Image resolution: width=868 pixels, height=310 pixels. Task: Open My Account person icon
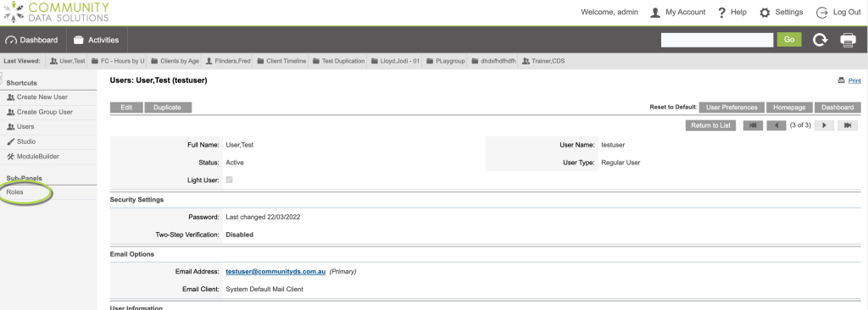pyautogui.click(x=655, y=12)
